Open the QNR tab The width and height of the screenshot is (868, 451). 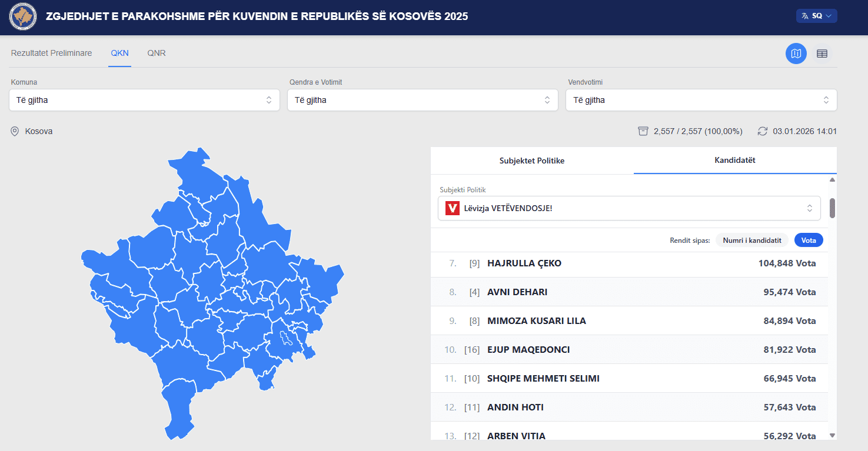tap(157, 53)
